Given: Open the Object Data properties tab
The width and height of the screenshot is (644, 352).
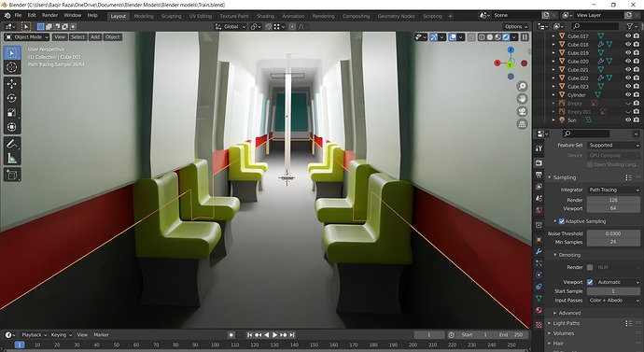Looking at the screenshot, I should (539, 298).
